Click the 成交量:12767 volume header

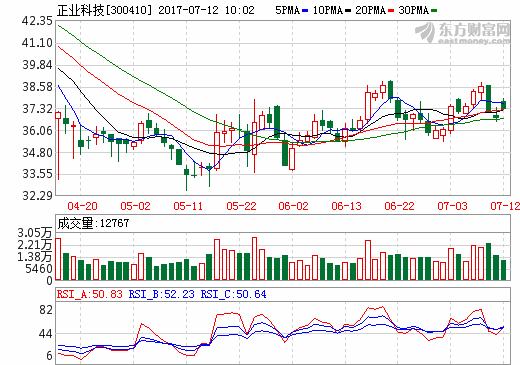[x=93, y=223]
